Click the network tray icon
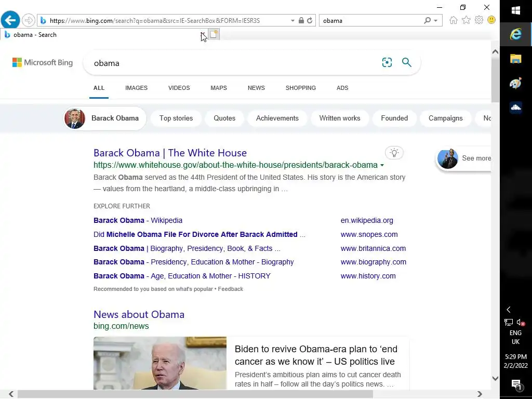 pos(508,322)
